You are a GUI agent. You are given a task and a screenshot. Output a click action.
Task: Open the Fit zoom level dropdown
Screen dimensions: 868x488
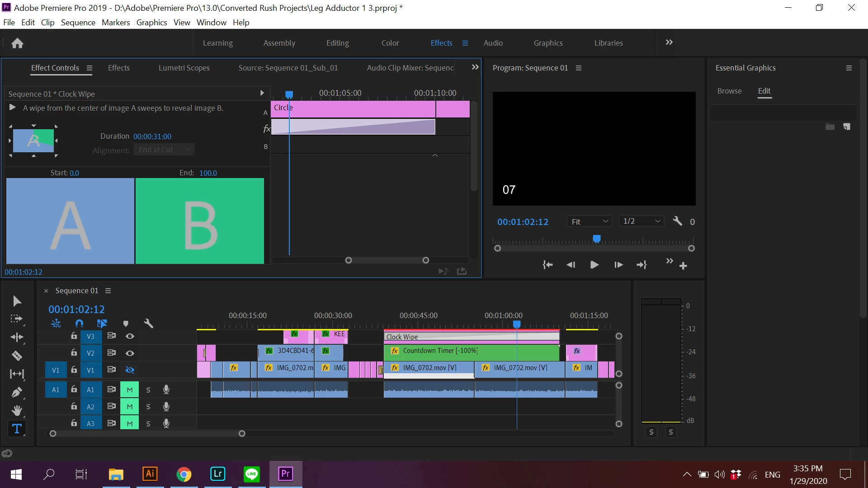(x=590, y=221)
